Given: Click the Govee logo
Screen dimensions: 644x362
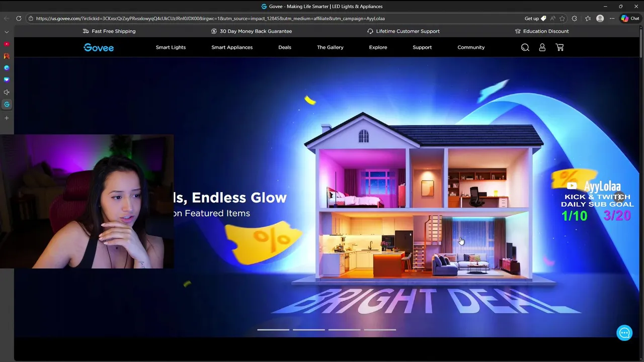Looking at the screenshot, I should pos(99,47).
